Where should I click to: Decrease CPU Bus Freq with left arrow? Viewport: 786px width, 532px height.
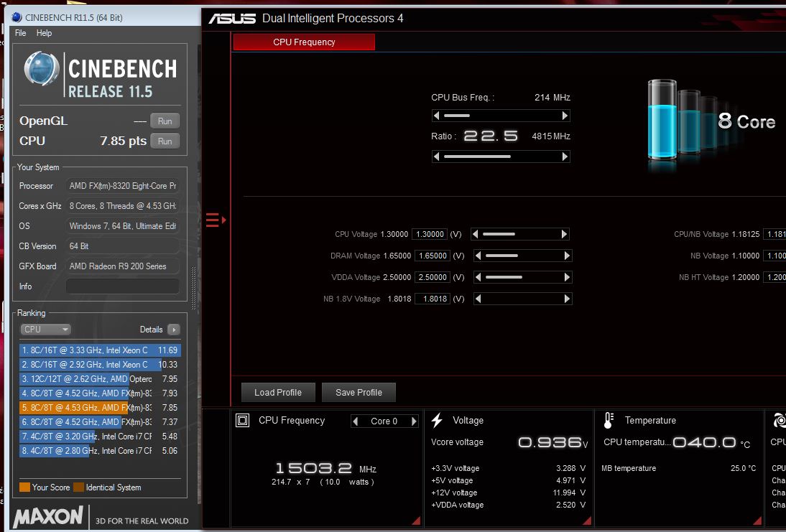click(x=436, y=116)
